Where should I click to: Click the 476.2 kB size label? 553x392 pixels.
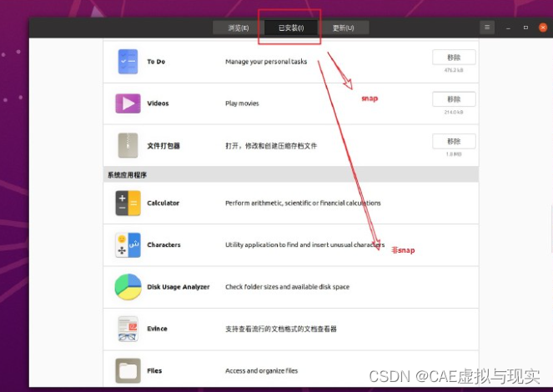(454, 70)
